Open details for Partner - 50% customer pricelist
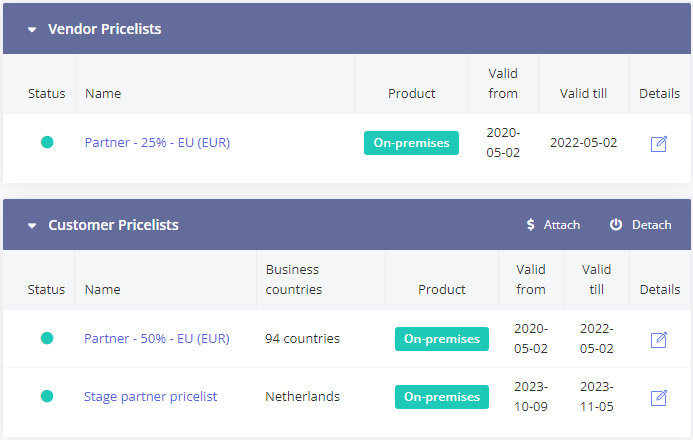693x440 pixels. (x=659, y=339)
